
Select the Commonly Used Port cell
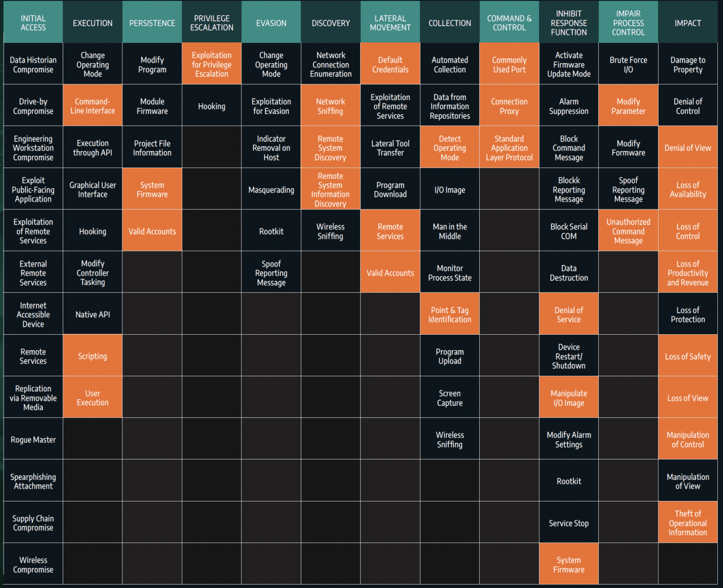(509, 64)
